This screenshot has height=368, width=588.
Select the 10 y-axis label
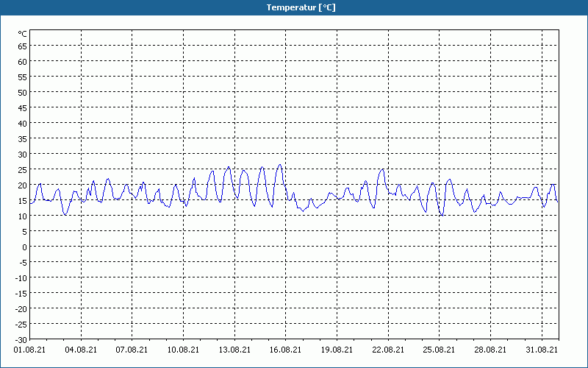click(23, 216)
